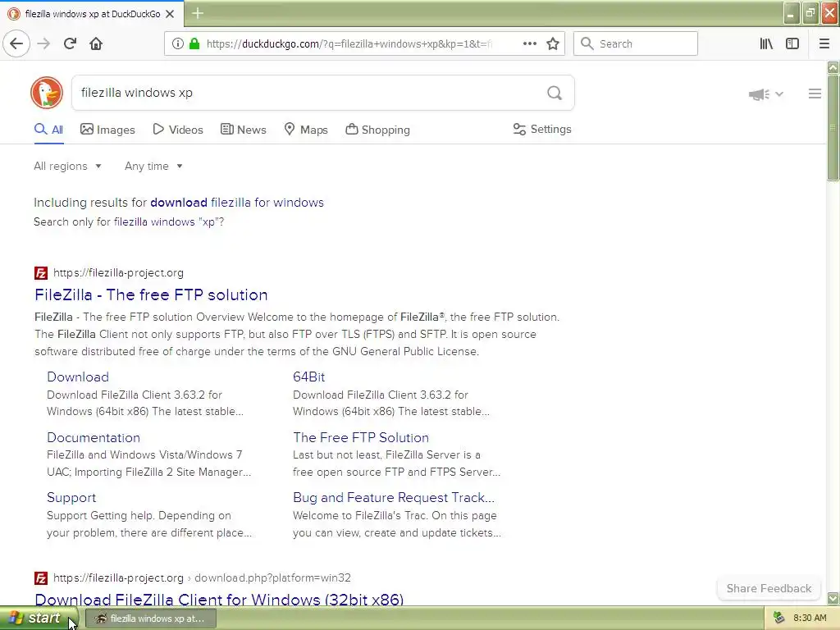This screenshot has width=840, height=630.
Task: Click the page scrollbar thumb
Action: pos(833,127)
